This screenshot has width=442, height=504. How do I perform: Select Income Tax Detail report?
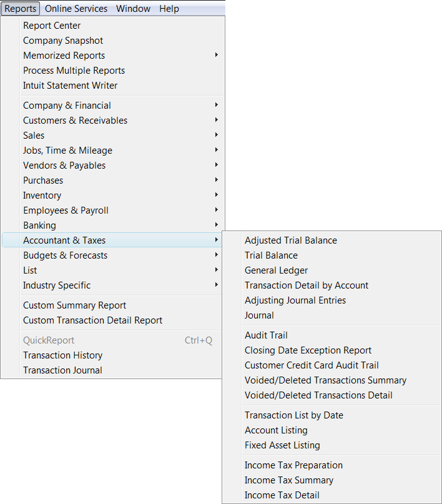click(x=282, y=495)
